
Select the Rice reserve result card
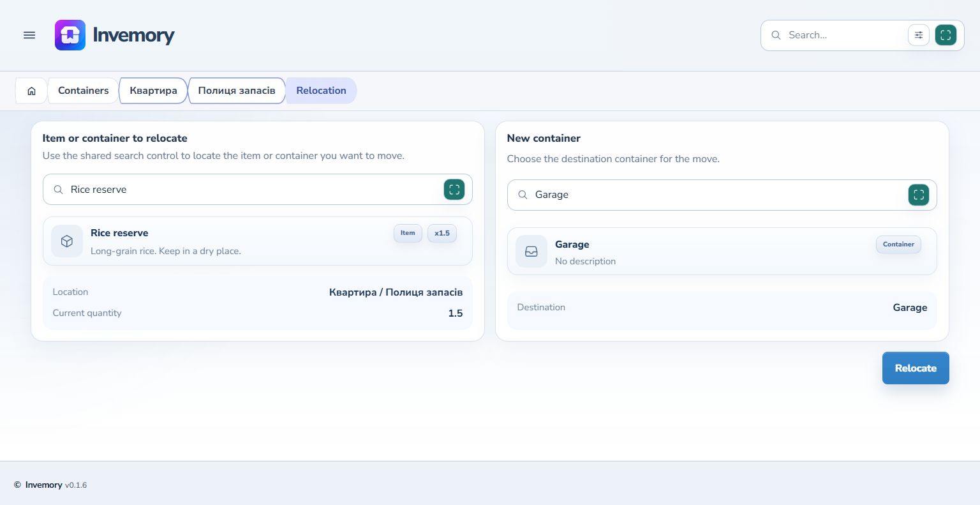pyautogui.click(x=258, y=241)
